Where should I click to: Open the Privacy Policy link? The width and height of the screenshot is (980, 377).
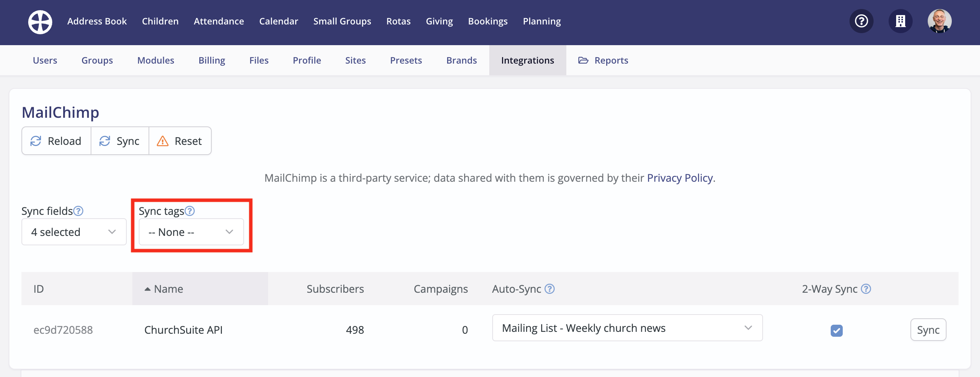point(680,178)
